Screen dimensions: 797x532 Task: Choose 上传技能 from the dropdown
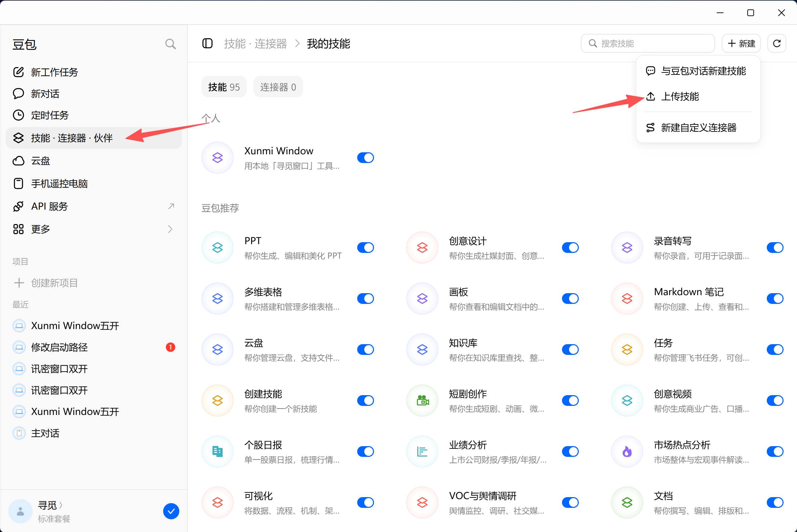coord(698,96)
